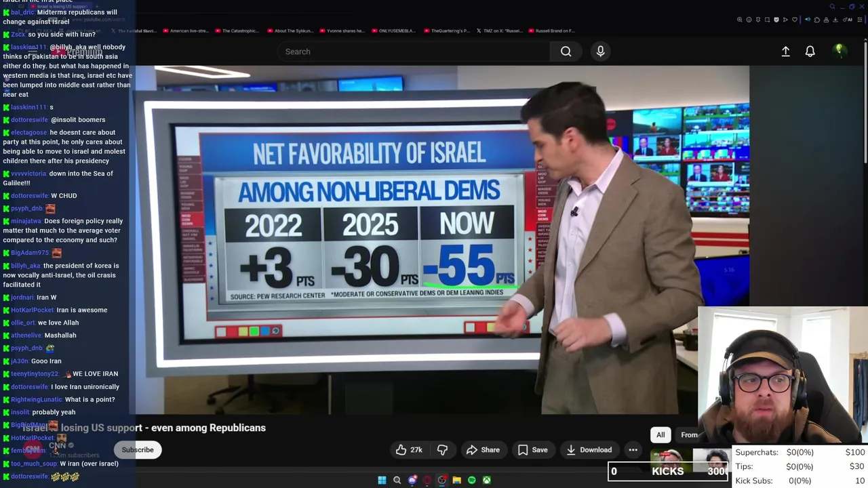This screenshot has height=488, width=868.
Task: Open the YouTube notifications bell
Action: pos(810,52)
